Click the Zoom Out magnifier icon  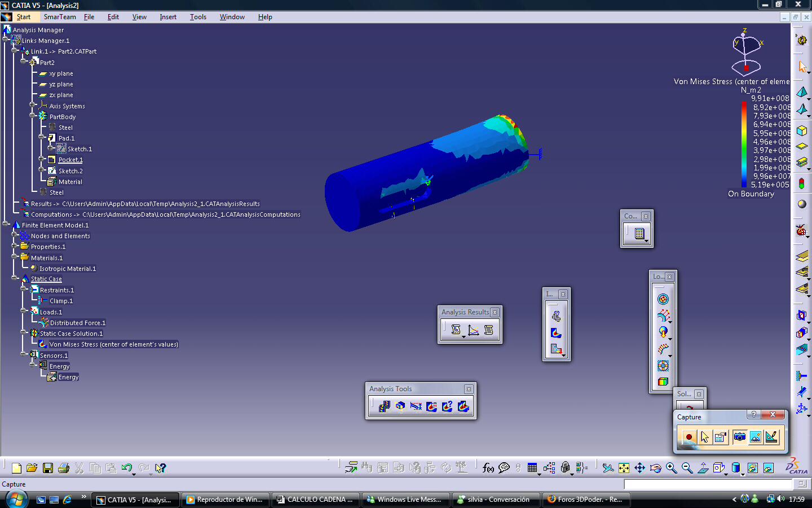pos(687,468)
